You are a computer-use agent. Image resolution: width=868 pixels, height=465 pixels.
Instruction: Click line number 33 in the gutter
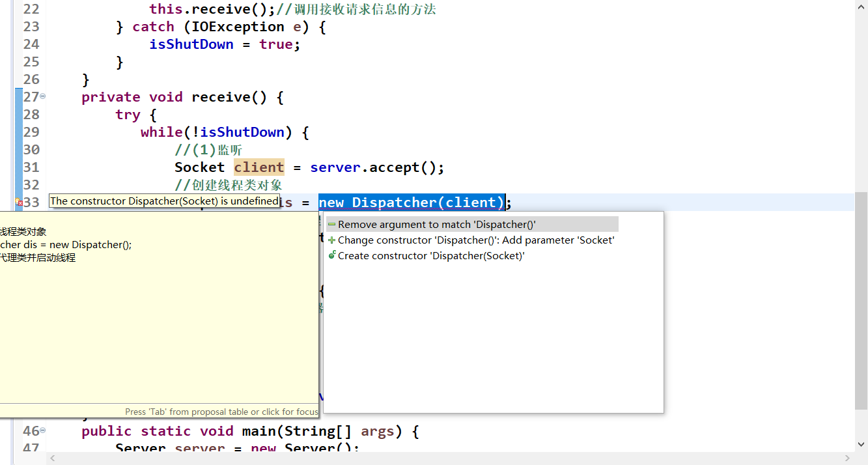[x=31, y=203]
